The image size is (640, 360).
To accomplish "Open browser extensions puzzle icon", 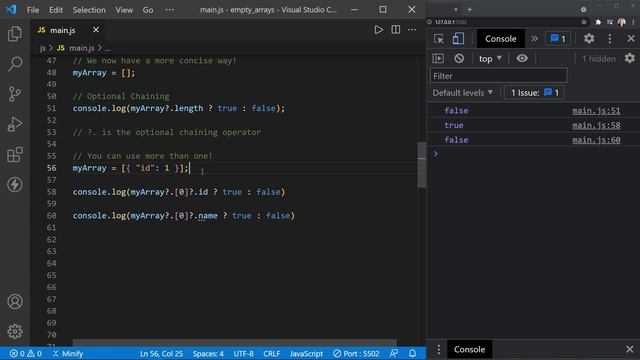I will pyautogui.click(x=598, y=22).
